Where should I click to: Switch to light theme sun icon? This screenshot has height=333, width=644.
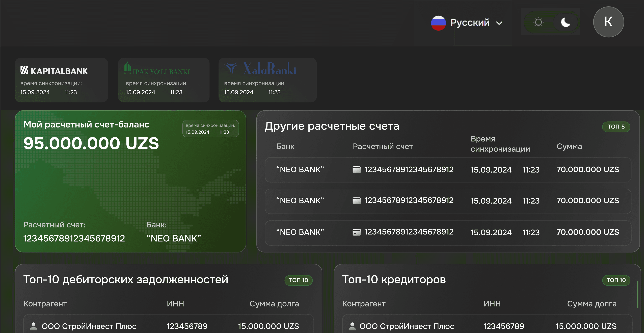click(538, 22)
